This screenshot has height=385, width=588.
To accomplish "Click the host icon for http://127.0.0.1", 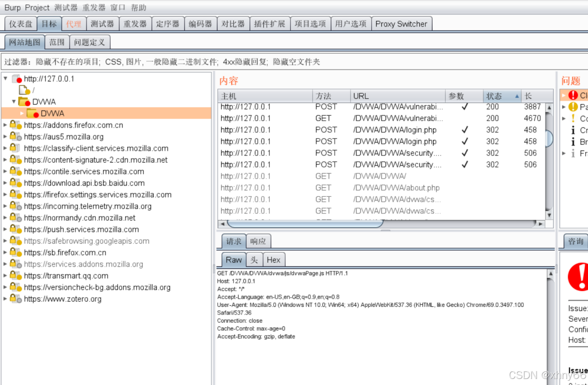I will pos(17,79).
